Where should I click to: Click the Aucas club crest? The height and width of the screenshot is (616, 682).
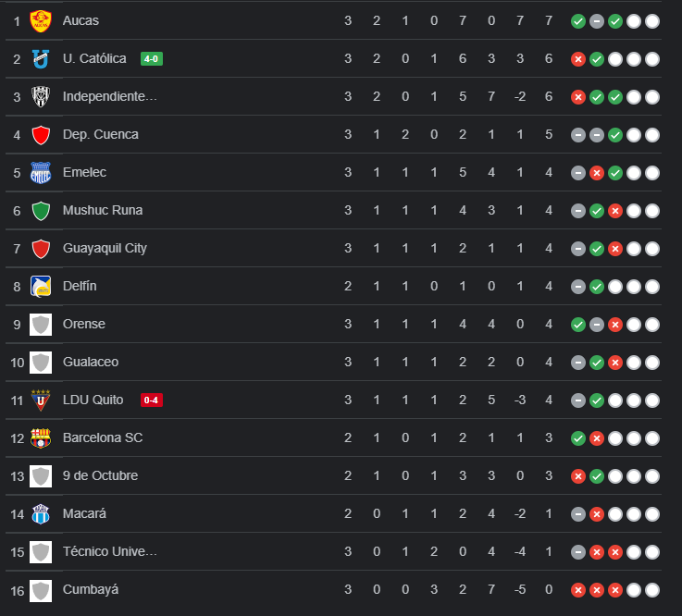40,20
